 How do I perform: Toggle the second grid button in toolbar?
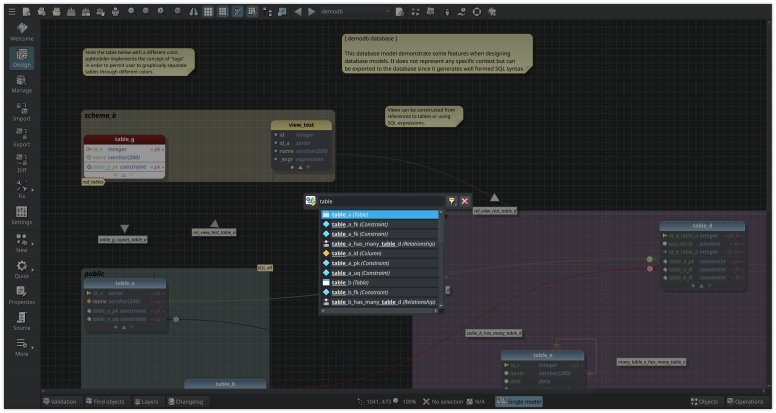pos(223,11)
